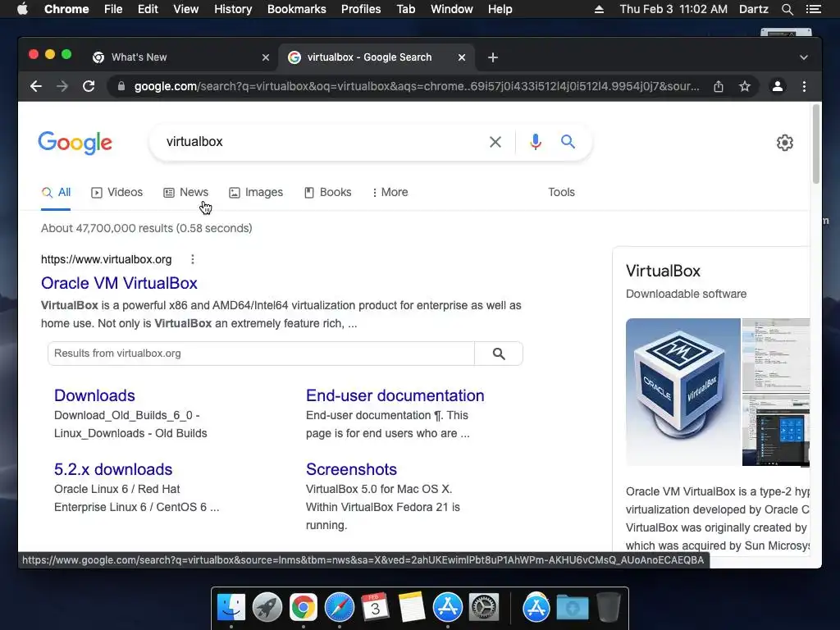
Task: Expand the tab search chevron
Action: 804,57
